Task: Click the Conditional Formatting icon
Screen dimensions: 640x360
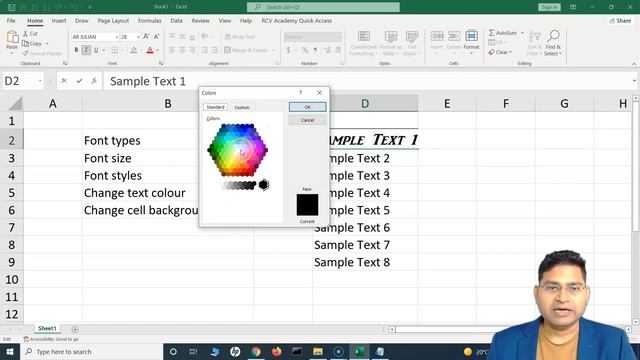Action: 364,37
